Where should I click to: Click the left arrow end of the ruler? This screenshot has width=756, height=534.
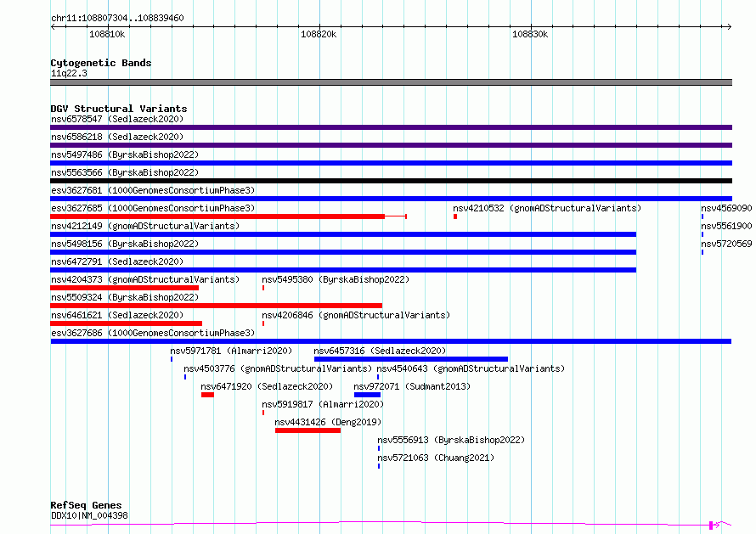point(53,26)
